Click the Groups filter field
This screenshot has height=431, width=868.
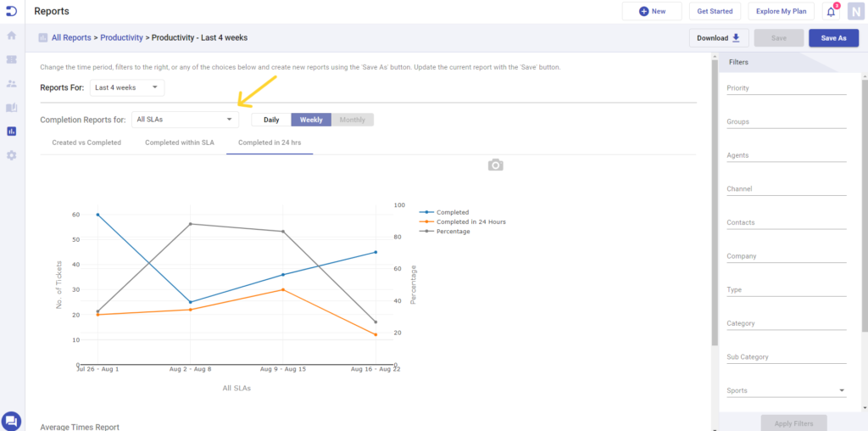tap(786, 122)
